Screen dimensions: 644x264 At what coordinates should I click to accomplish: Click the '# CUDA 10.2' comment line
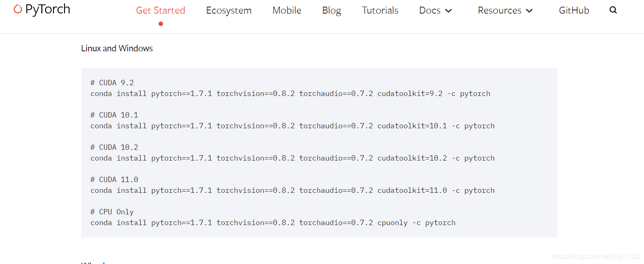tap(114, 147)
